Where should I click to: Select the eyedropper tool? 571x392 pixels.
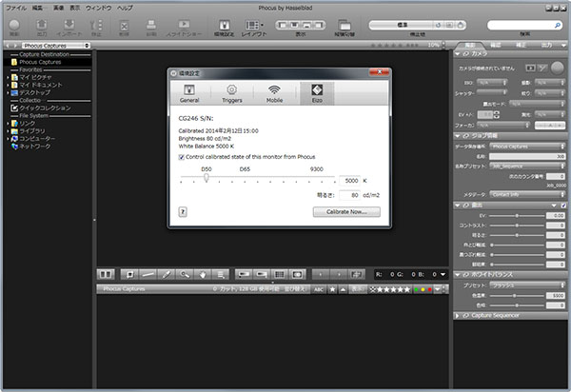166,273
